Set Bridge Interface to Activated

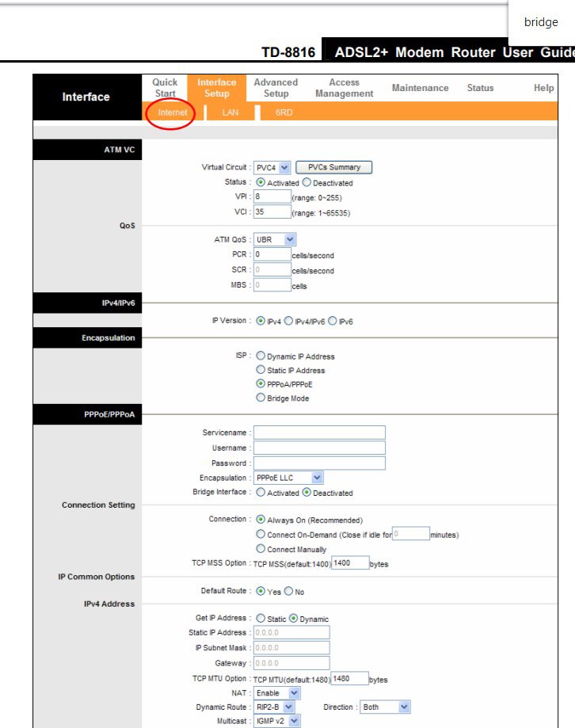pyautogui.click(x=261, y=492)
